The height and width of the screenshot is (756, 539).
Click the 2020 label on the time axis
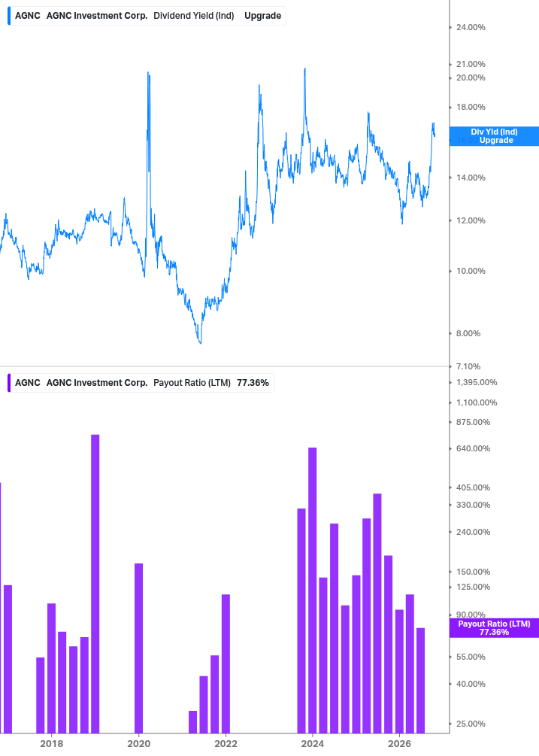coord(139,743)
